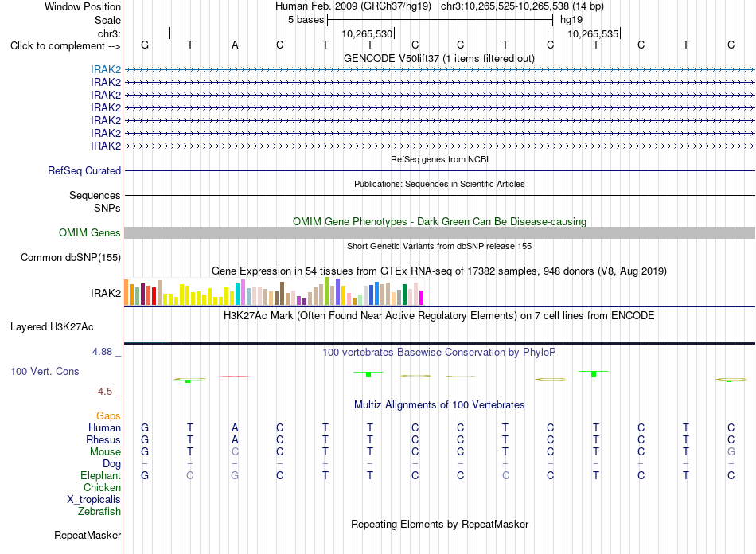Click 'Short Genetic Variants from dbSNP release 155'
This screenshot has height=554, width=756.
[x=439, y=246]
